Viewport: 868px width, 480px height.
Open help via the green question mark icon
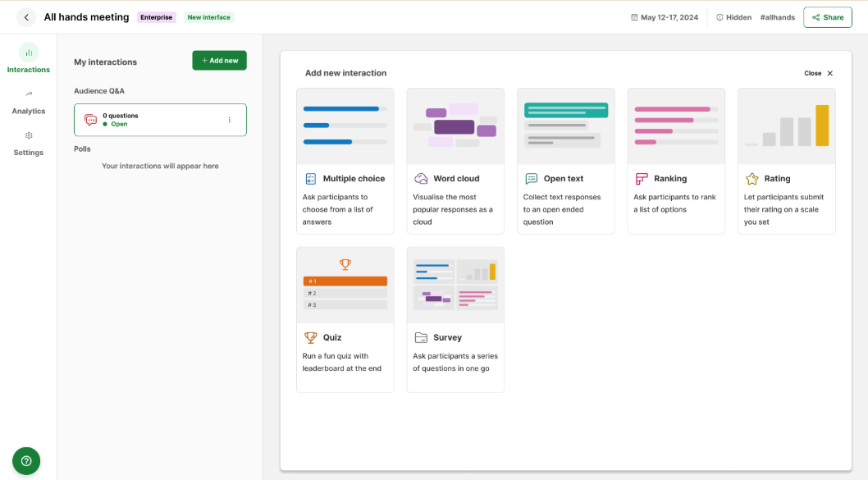pos(25,460)
